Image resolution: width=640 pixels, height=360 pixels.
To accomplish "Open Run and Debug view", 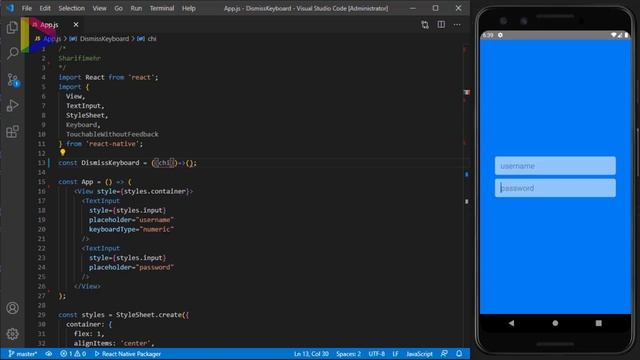I will (x=12, y=105).
